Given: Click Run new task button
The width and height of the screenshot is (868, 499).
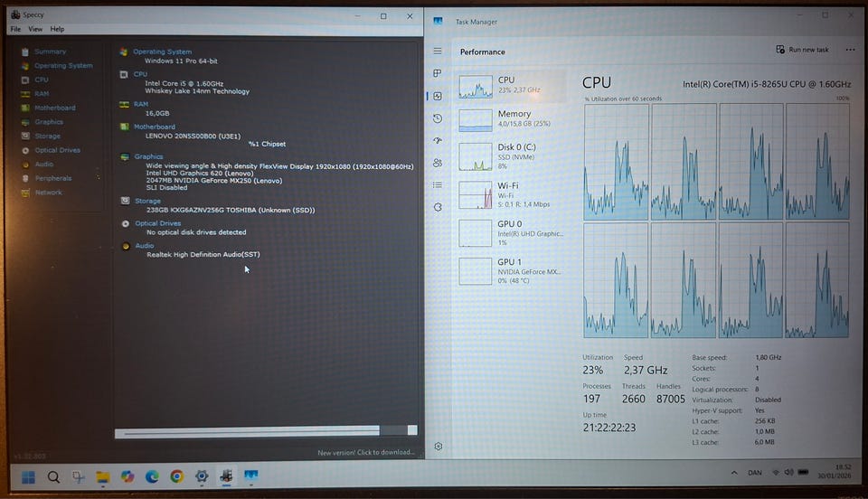Looking at the screenshot, I should click(x=803, y=50).
